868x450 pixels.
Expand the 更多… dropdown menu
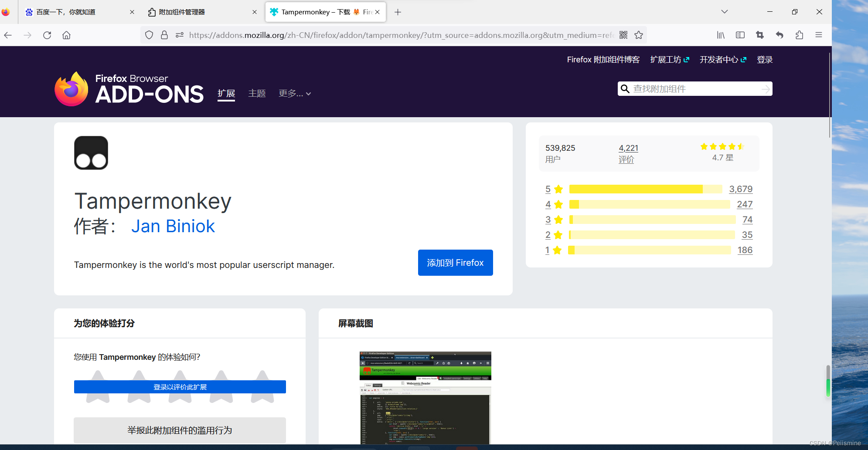point(295,93)
